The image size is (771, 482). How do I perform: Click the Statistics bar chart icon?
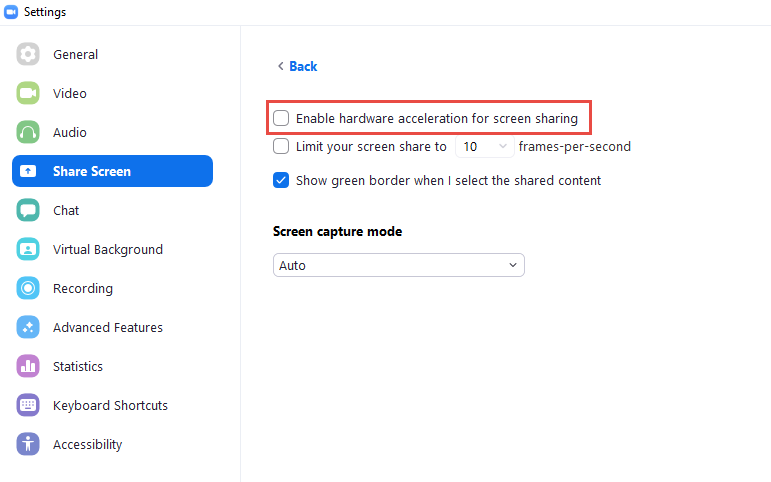28,366
